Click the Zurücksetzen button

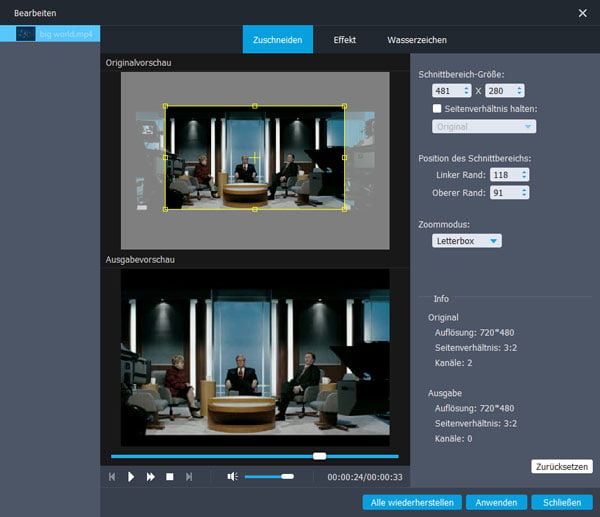(561, 466)
